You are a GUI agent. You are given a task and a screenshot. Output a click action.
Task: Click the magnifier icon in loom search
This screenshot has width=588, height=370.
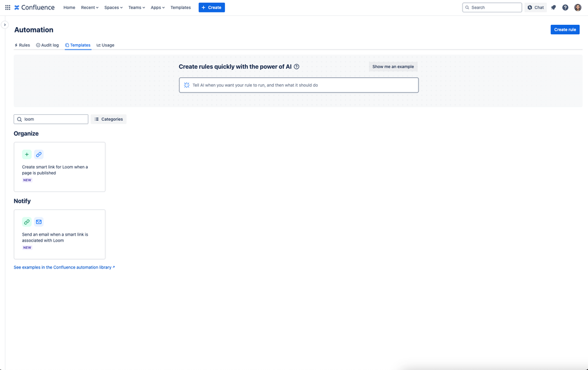[x=19, y=120]
